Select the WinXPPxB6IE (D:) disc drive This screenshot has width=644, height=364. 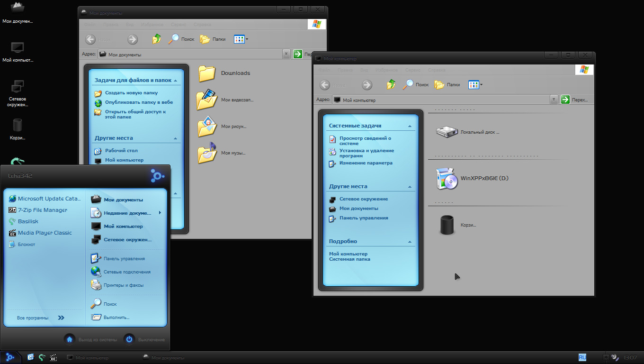pos(472,179)
